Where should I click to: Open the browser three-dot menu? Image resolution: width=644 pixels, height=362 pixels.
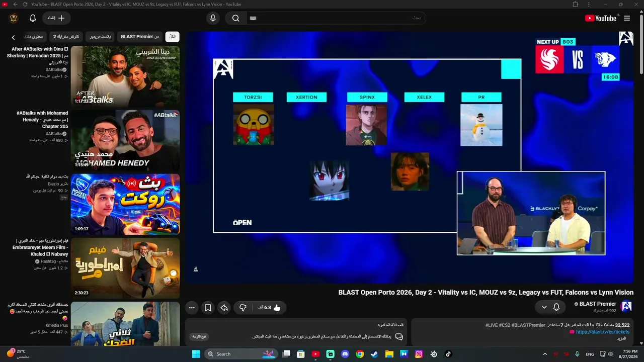(x=589, y=5)
